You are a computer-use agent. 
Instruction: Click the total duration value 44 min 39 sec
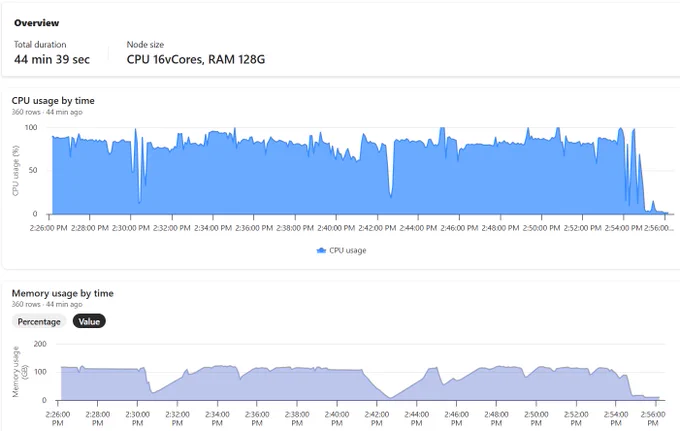[52, 59]
